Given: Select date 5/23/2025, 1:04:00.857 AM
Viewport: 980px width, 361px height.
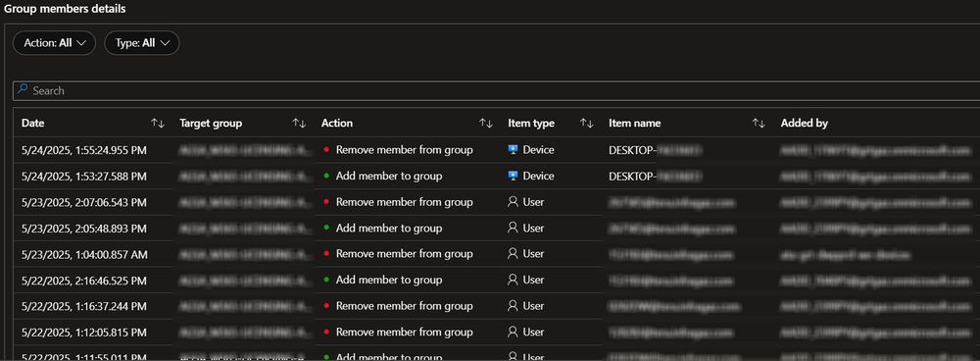Looking at the screenshot, I should [x=84, y=254].
